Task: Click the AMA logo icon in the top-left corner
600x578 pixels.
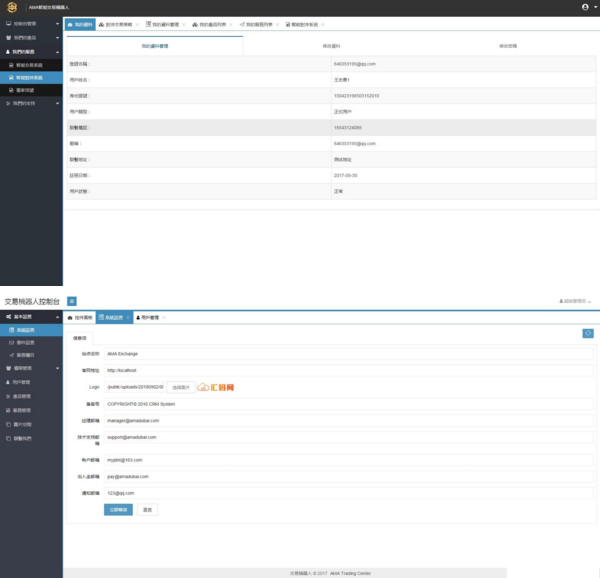Action: 11,7
